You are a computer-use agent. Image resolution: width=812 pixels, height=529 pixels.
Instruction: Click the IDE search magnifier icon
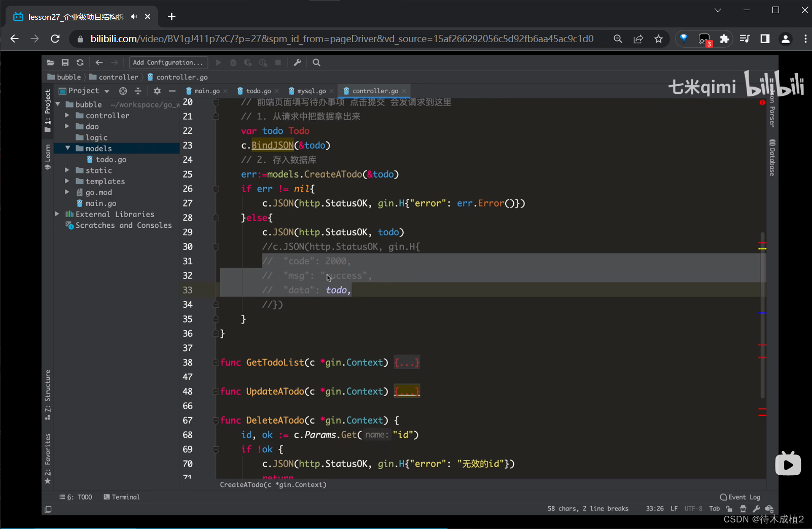[316, 62]
